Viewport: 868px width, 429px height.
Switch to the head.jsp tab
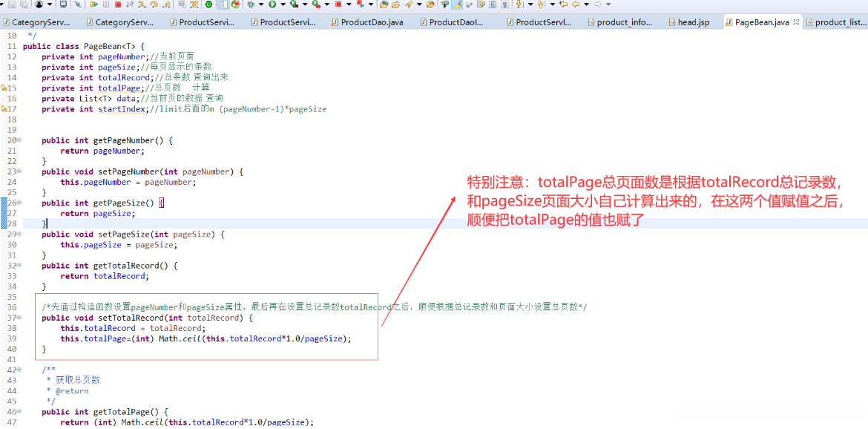[x=690, y=23]
